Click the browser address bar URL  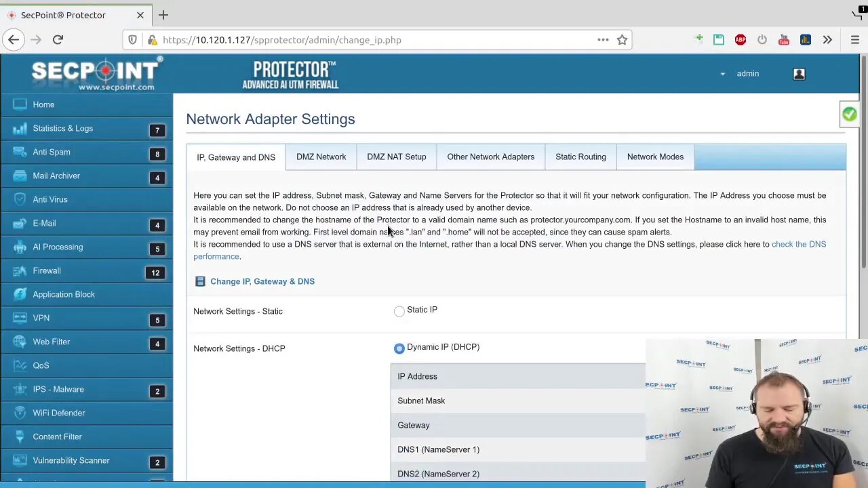pos(282,40)
